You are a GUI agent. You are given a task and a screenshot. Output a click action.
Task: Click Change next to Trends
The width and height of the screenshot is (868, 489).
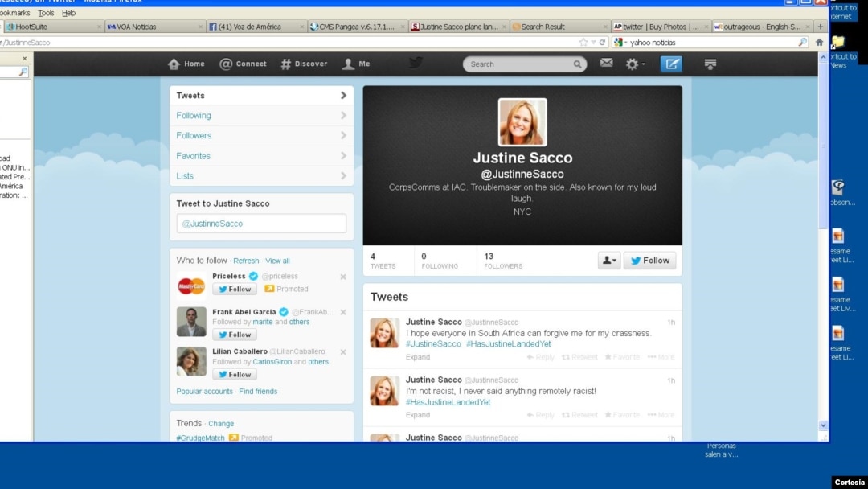click(221, 424)
